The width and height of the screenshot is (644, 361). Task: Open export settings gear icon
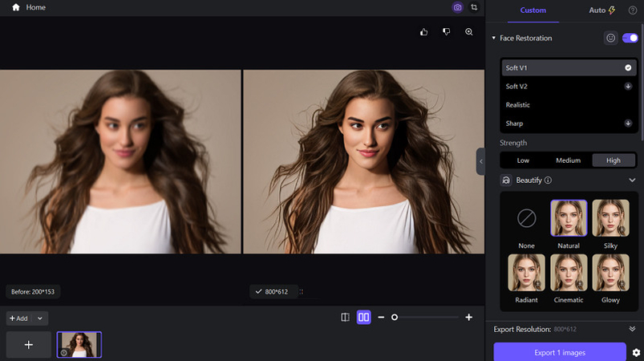[x=636, y=353]
